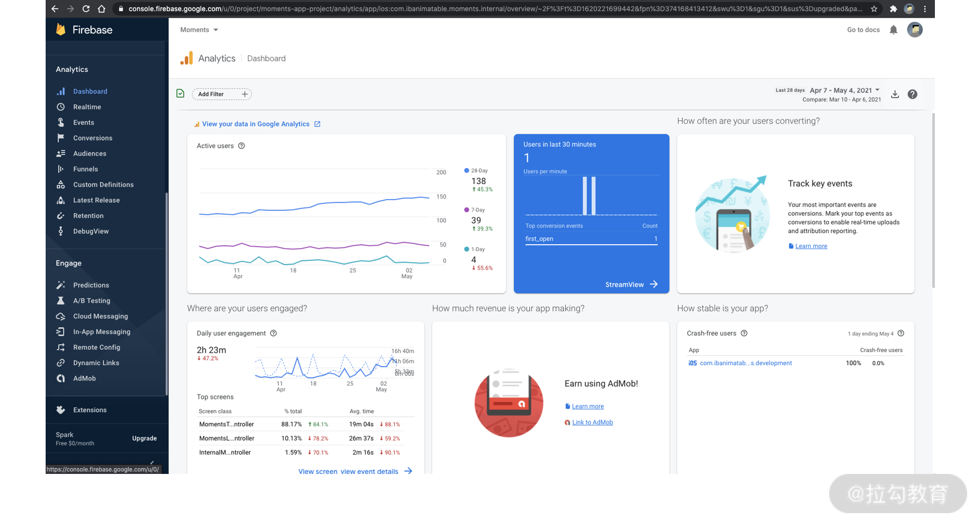Open A/B Testing flask icon
The image size is (980, 526).
(61, 301)
